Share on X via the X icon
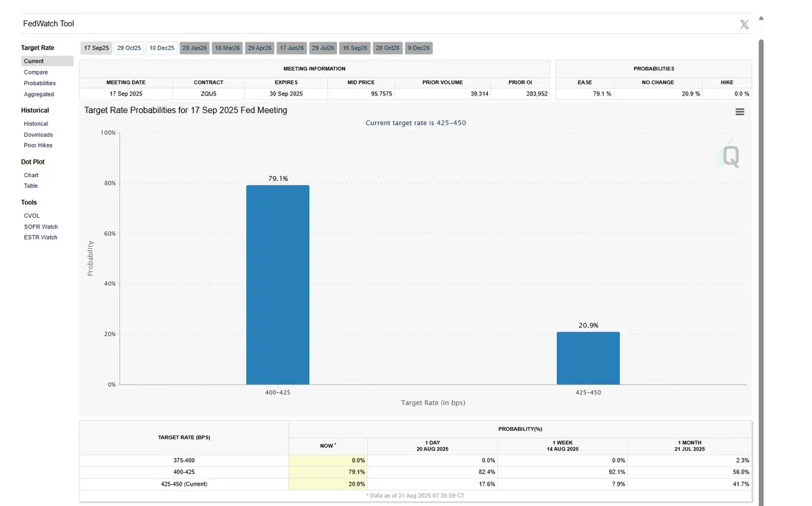The image size is (812, 506). pos(744,24)
